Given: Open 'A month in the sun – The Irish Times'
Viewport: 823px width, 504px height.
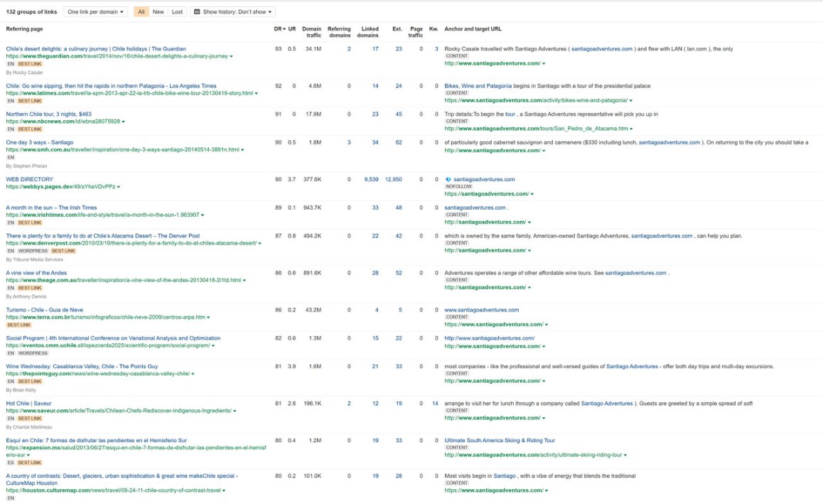Looking at the screenshot, I should coord(51,208).
